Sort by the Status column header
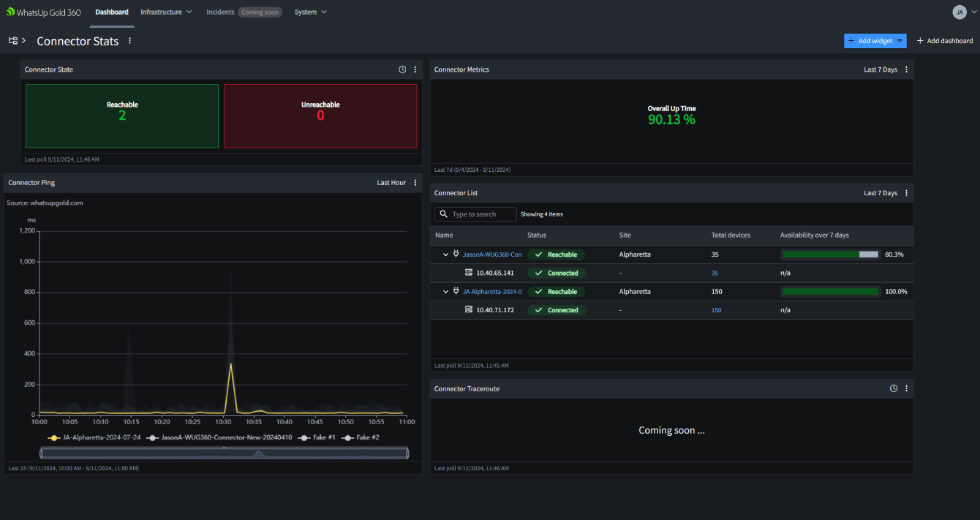 (x=537, y=235)
